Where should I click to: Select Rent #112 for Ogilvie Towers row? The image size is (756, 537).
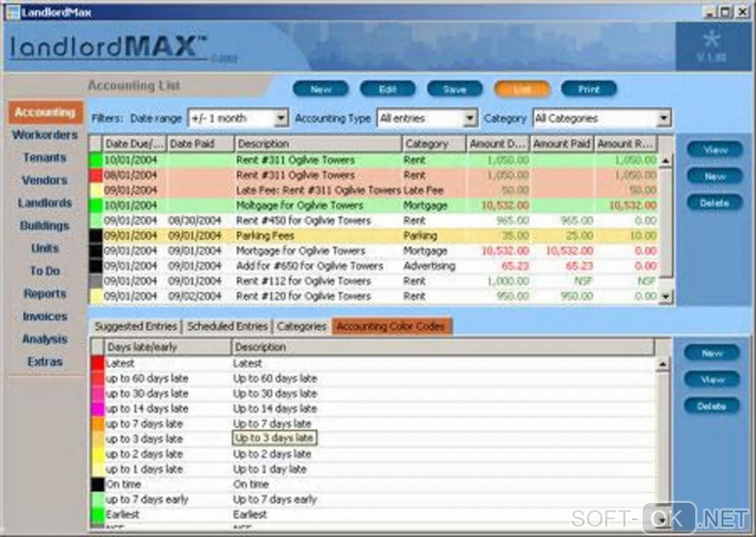pos(374,281)
